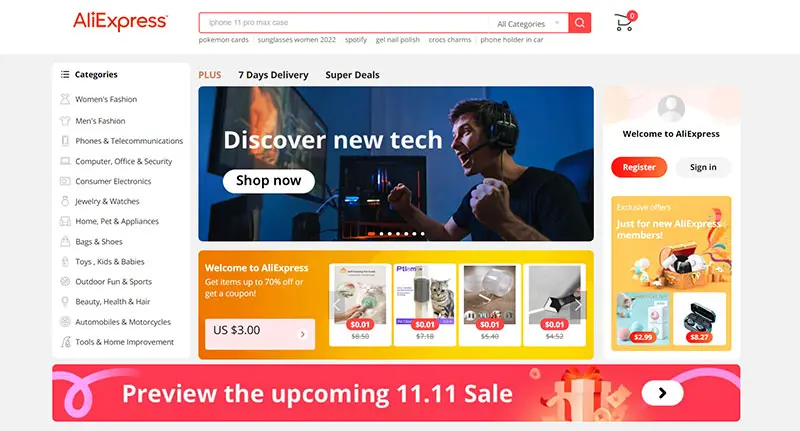Screen dimensions: 800x431
Task: Click the Shop now banner button
Action: (x=268, y=181)
